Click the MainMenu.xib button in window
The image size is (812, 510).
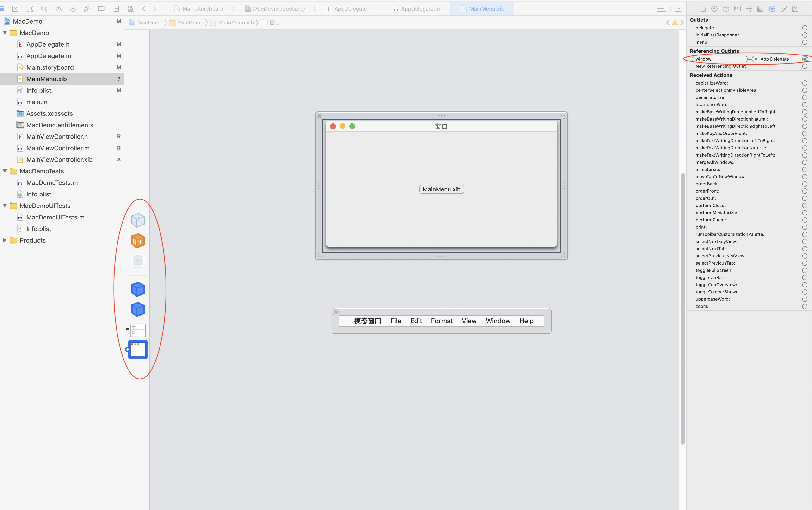pos(441,189)
